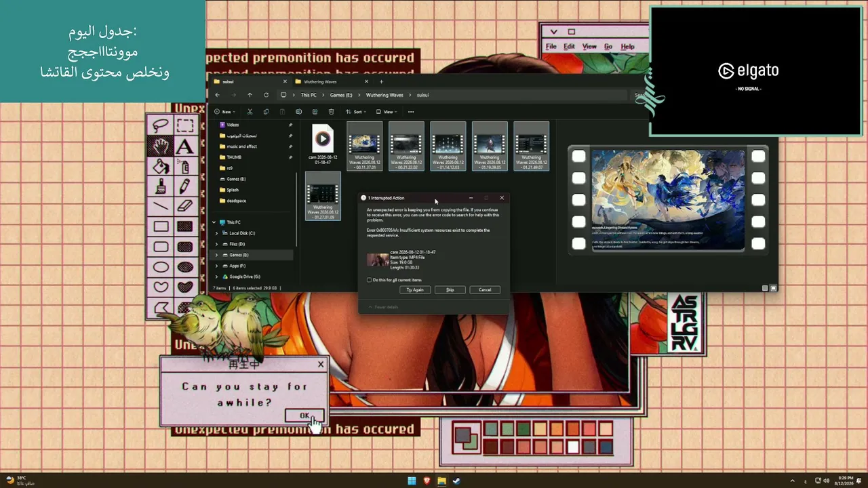868x488 pixels.
Task: Select the cam 2026-08-12 01-18-47 file
Action: coord(323,145)
